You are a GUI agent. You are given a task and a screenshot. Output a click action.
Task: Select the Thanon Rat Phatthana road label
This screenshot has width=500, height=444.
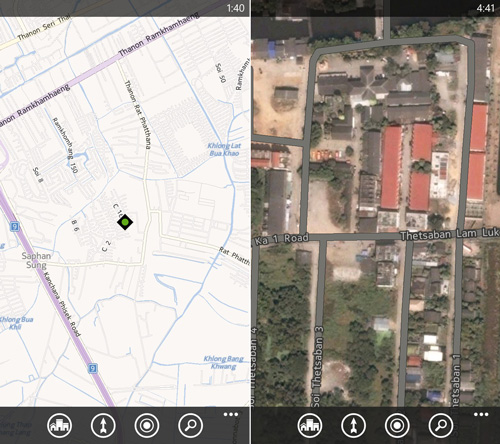pyautogui.click(x=138, y=114)
